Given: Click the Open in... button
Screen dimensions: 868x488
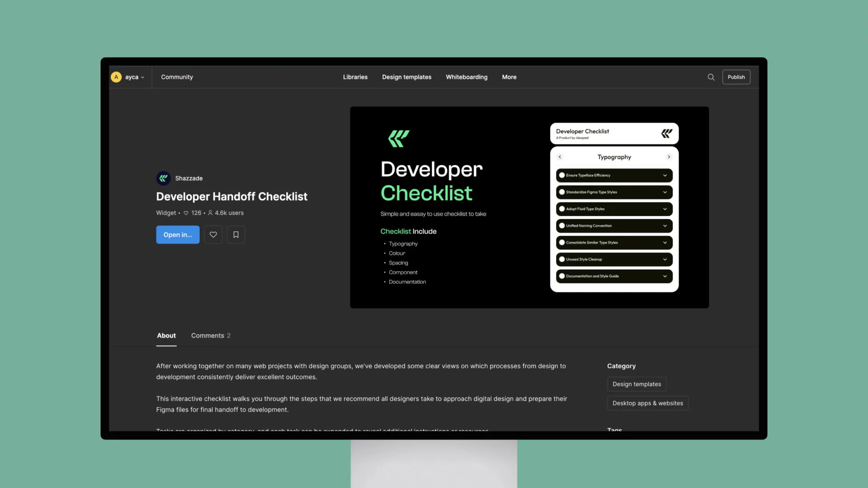Looking at the screenshot, I should click(178, 235).
